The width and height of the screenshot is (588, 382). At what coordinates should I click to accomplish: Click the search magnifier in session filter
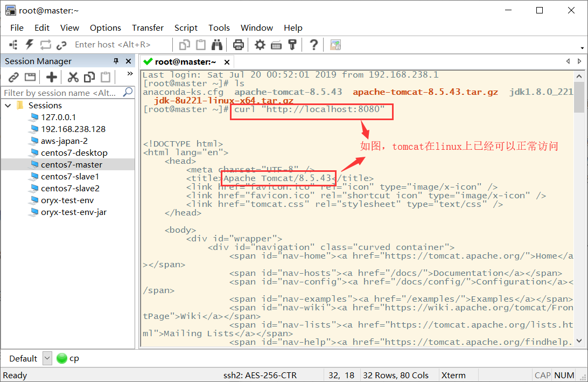tap(128, 92)
